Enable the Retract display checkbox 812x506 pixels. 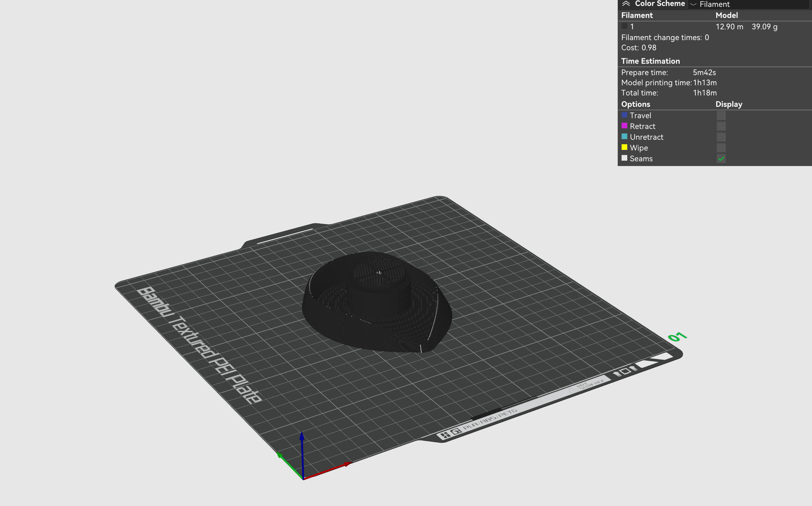pos(721,126)
